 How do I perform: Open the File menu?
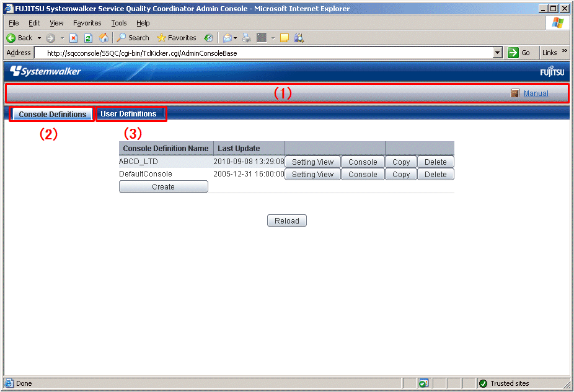14,23
